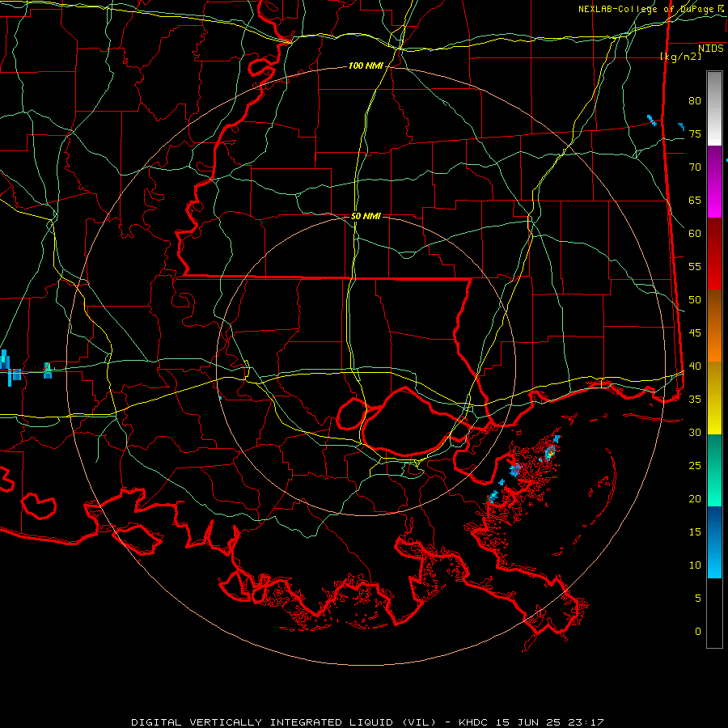The height and width of the screenshot is (728, 728).
Task: Click the "5" value on the color scale
Action: click(698, 599)
